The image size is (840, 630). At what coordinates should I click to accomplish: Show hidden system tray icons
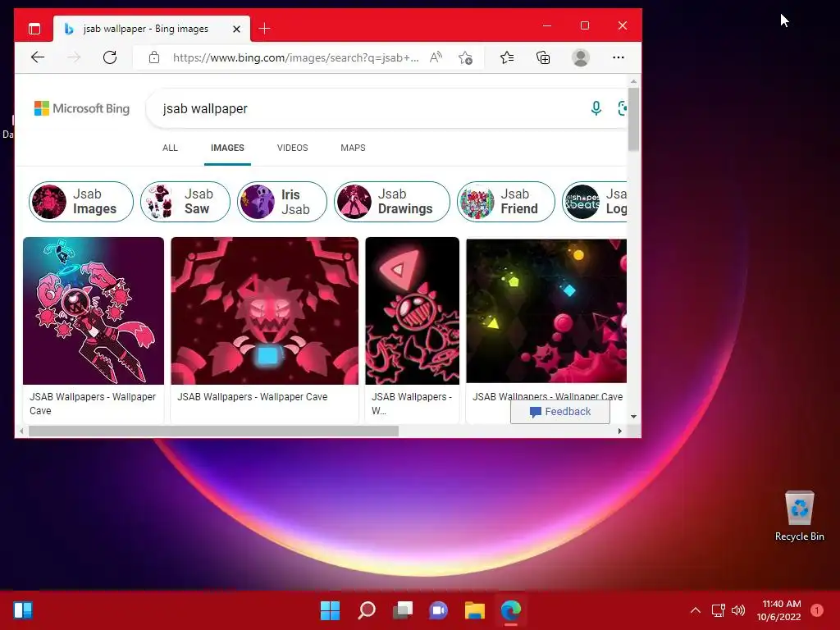point(696,610)
